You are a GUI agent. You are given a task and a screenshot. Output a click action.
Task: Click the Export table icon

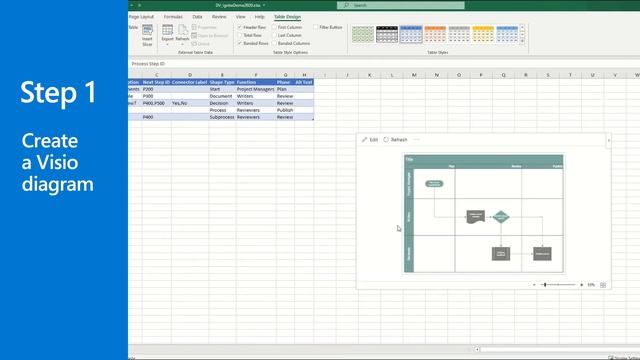(x=167, y=30)
